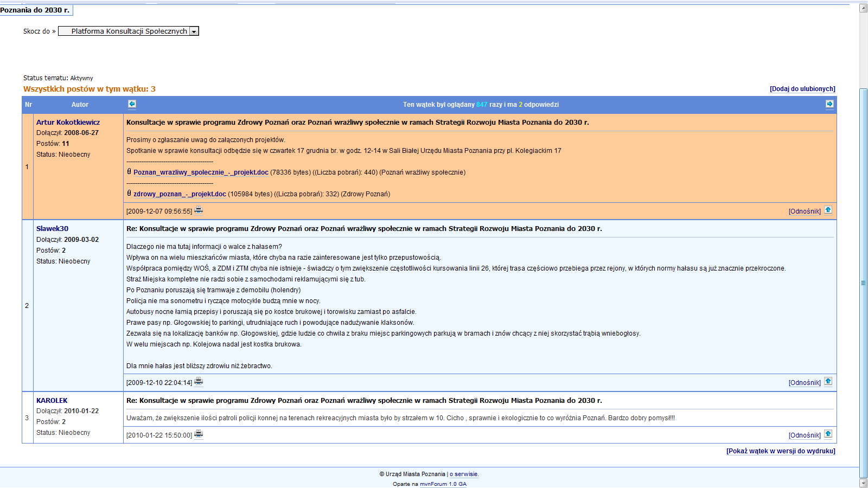Click 'Autor' column header

tap(80, 105)
